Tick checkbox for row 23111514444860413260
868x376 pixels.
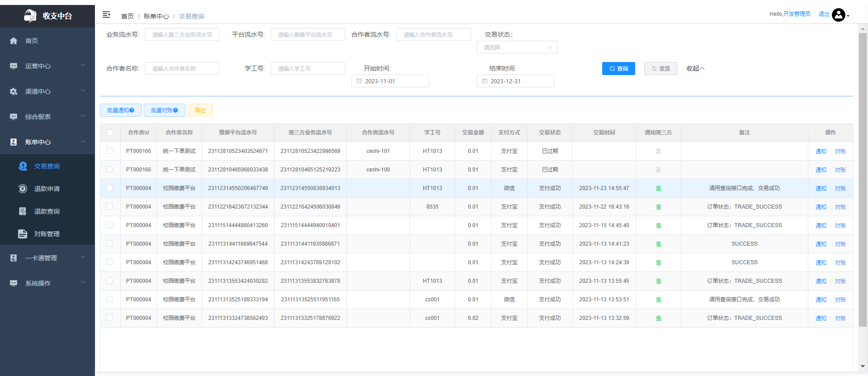109,225
